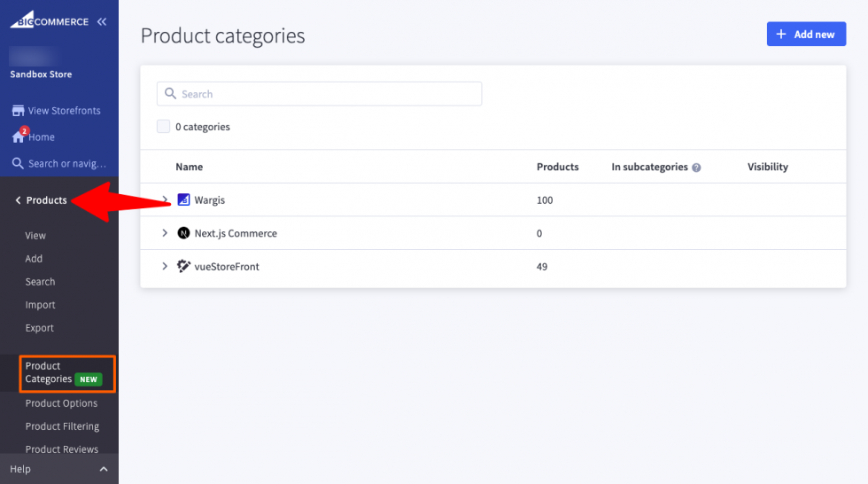Open Product Options menu item
This screenshot has height=484, width=868.
pos(61,403)
